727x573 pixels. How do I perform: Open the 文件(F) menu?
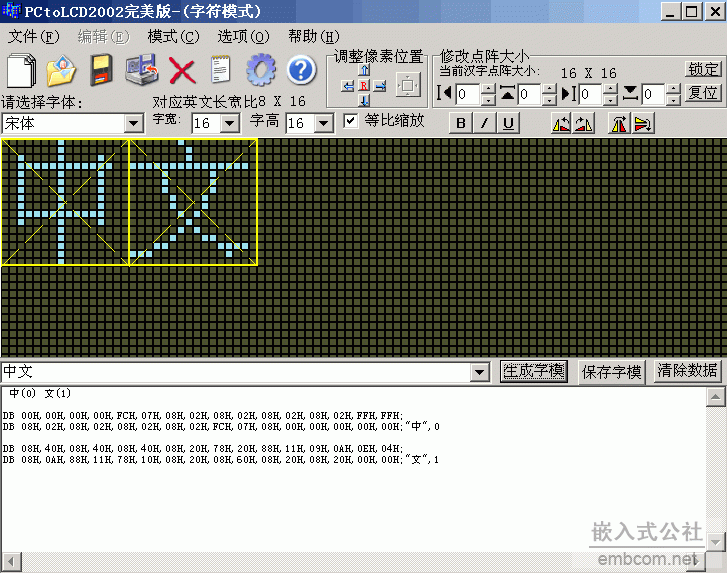pyautogui.click(x=34, y=37)
